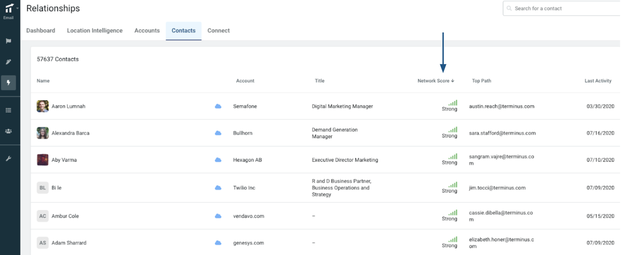The width and height of the screenshot is (644, 255).
Task: Switch to the Accounts tab
Action: (x=147, y=31)
